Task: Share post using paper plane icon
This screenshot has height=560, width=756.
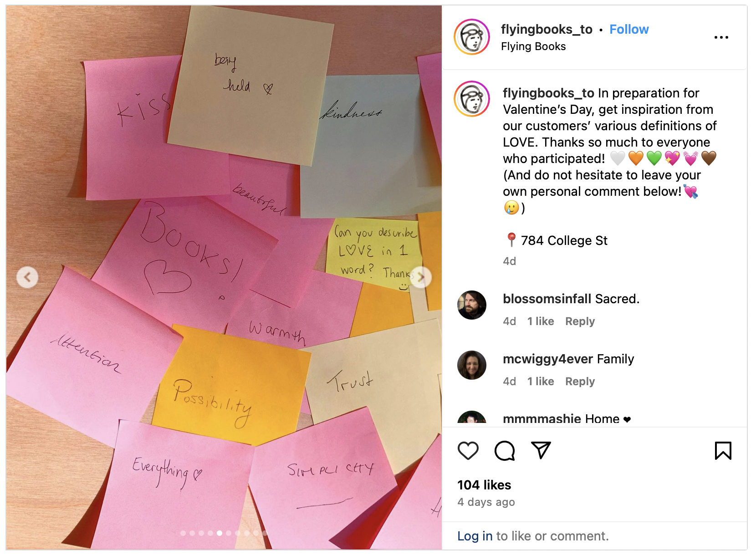Action: click(x=541, y=450)
